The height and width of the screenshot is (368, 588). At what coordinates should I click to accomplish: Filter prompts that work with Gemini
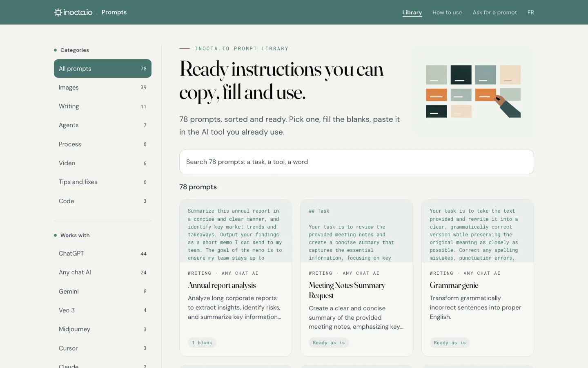point(102,292)
